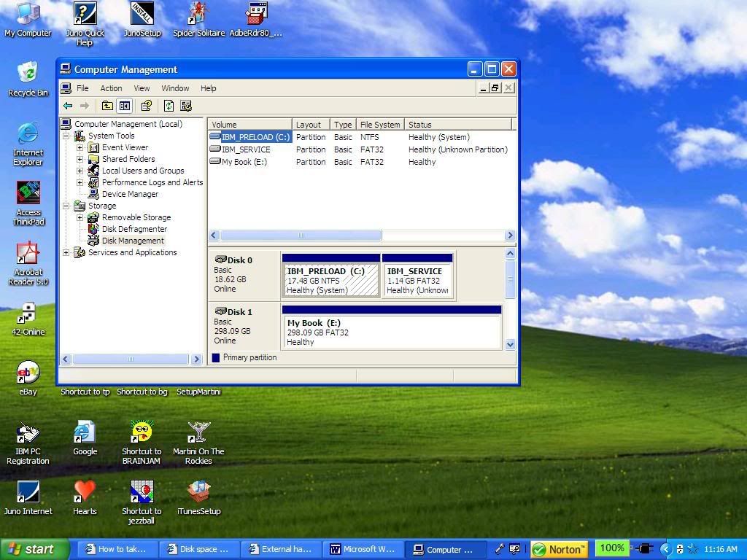Click the Up One Level toolbar icon
Viewport: 747px width, 560px height.
[x=108, y=106]
